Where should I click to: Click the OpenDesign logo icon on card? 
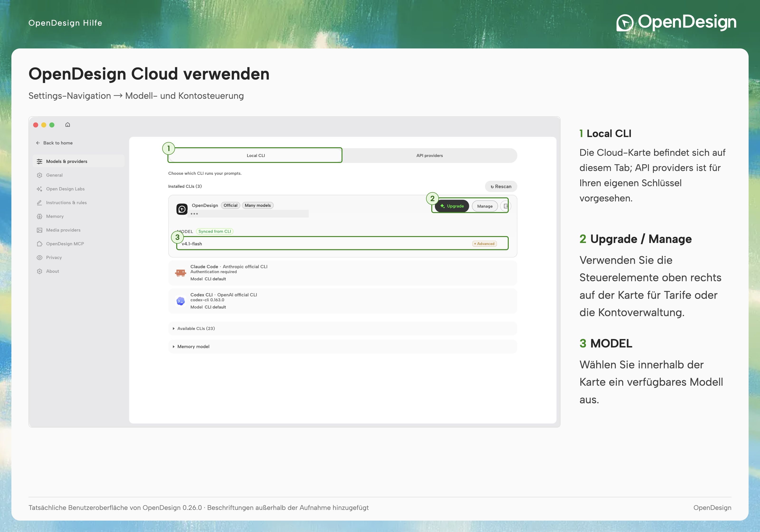(182, 209)
